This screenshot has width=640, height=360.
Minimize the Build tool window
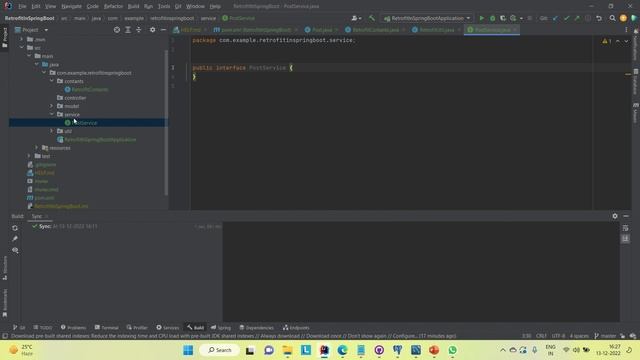coord(626,216)
